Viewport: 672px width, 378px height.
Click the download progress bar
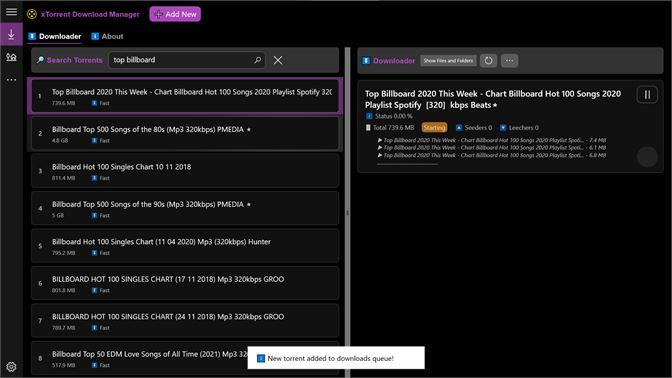tap(408, 164)
